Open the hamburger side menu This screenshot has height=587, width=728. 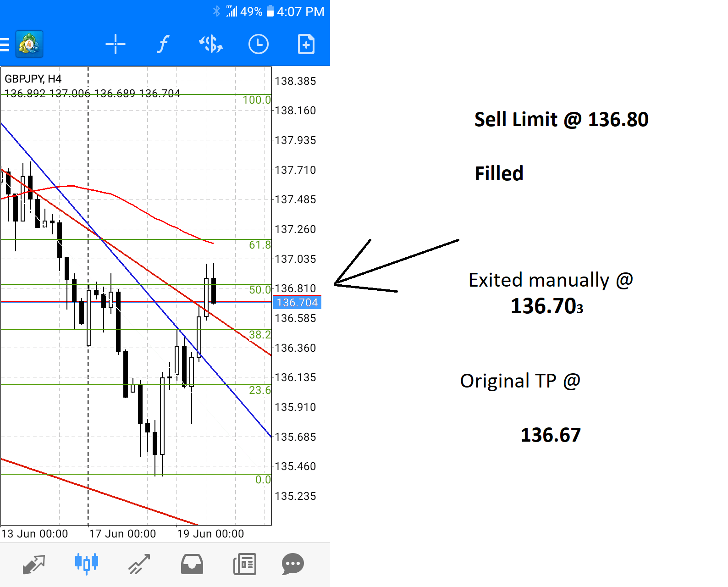[x=5, y=44]
